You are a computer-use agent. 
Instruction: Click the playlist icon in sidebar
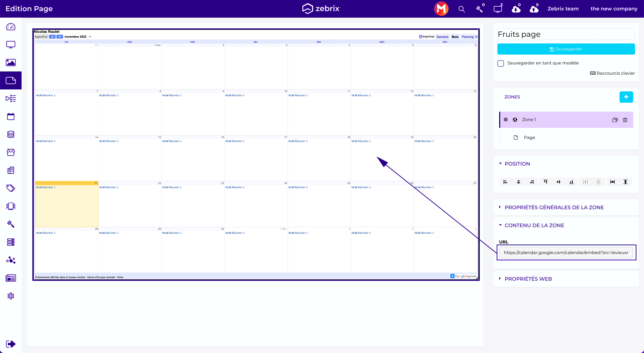coord(11,98)
